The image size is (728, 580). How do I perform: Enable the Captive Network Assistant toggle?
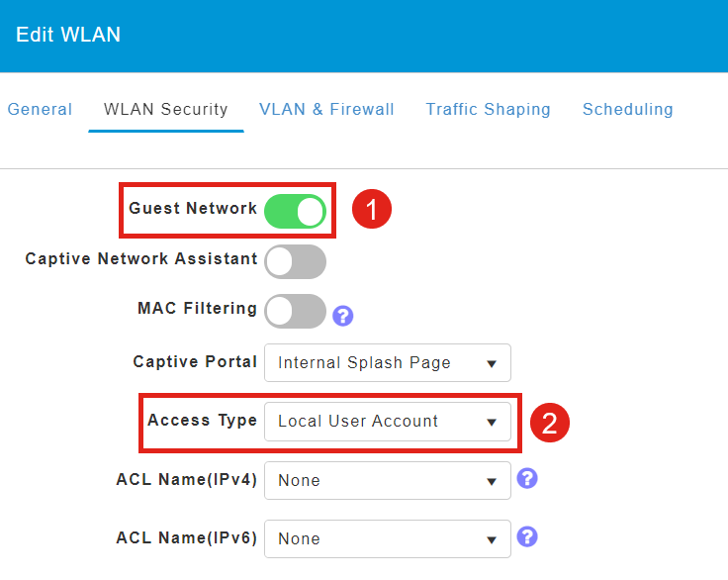tap(296, 261)
